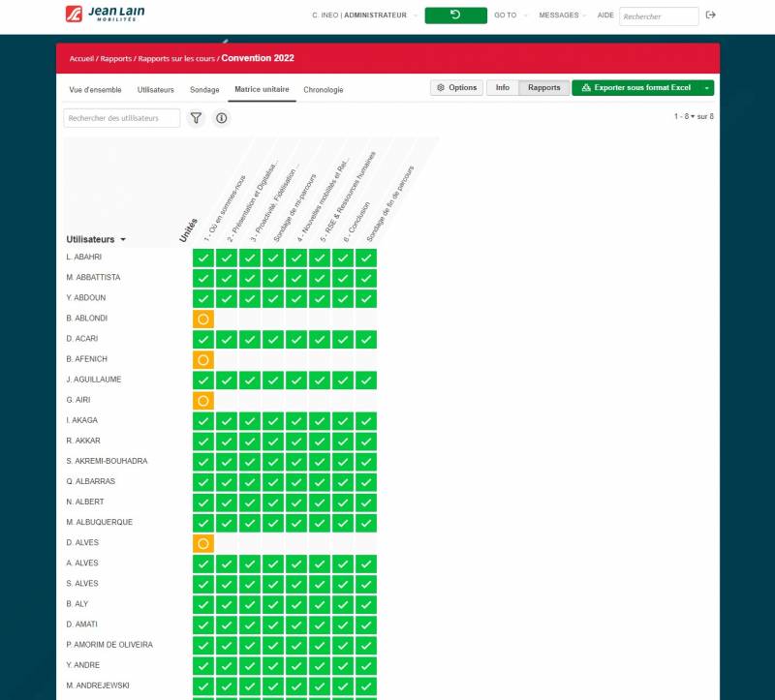Click the Options button with gear
The height and width of the screenshot is (700, 775).
[456, 88]
